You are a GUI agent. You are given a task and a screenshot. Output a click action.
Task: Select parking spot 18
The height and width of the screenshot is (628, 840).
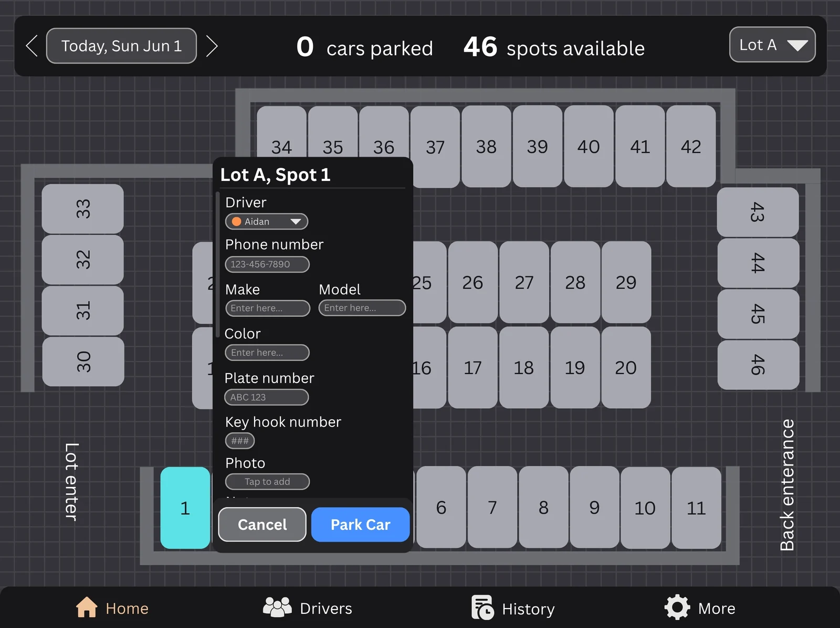pos(524,367)
